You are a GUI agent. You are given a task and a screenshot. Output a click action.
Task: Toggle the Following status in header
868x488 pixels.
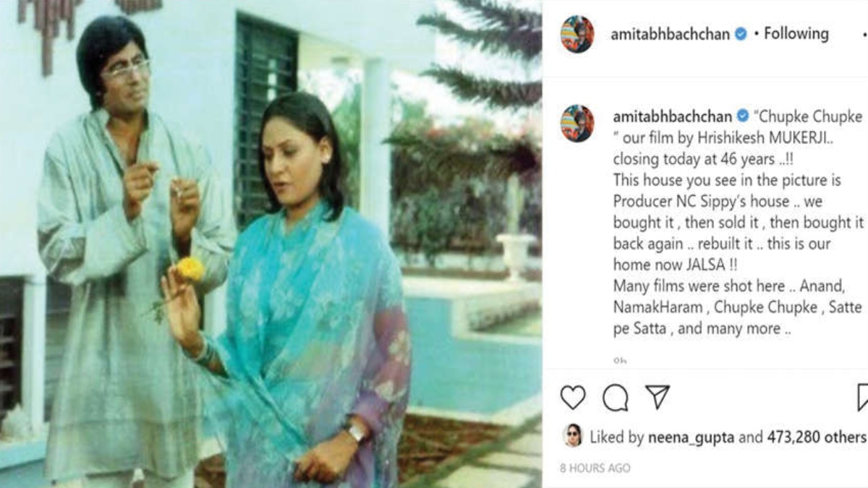796,33
